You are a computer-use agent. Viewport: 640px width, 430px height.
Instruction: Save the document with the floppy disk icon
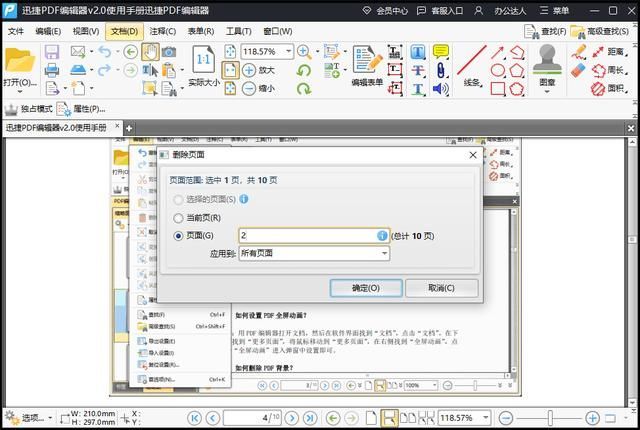click(52, 52)
